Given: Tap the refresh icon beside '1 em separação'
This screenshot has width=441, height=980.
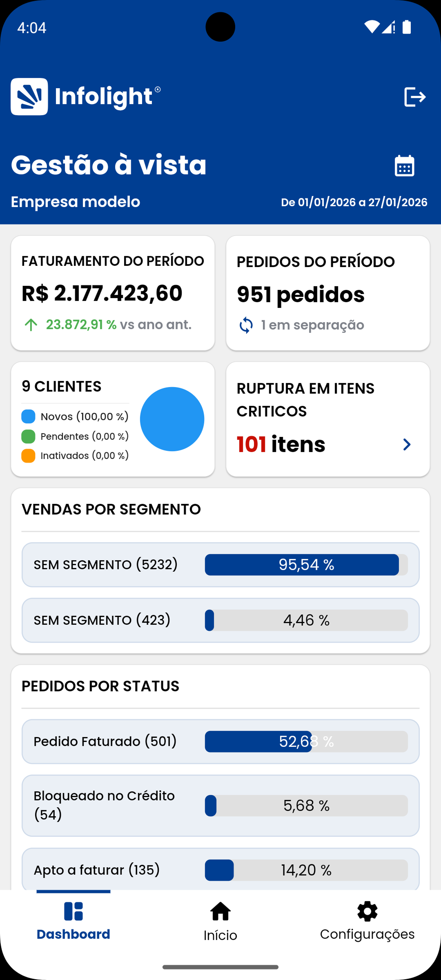Looking at the screenshot, I should pos(246,325).
